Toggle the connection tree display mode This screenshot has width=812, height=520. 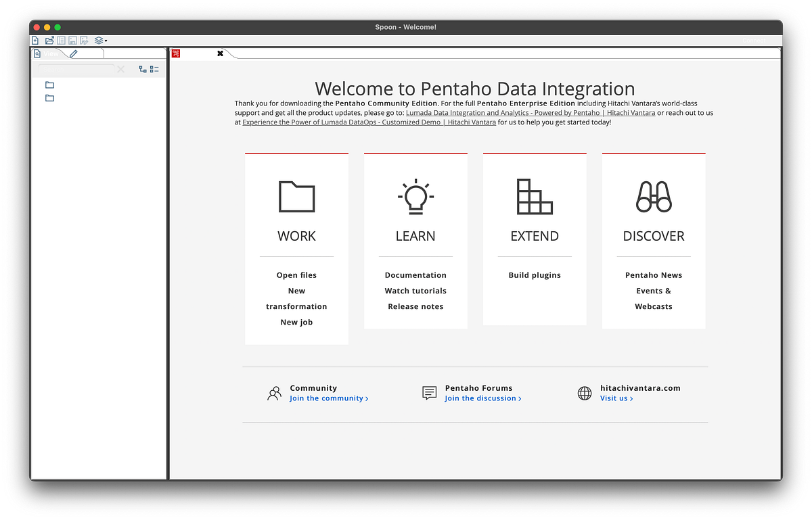[x=142, y=68]
